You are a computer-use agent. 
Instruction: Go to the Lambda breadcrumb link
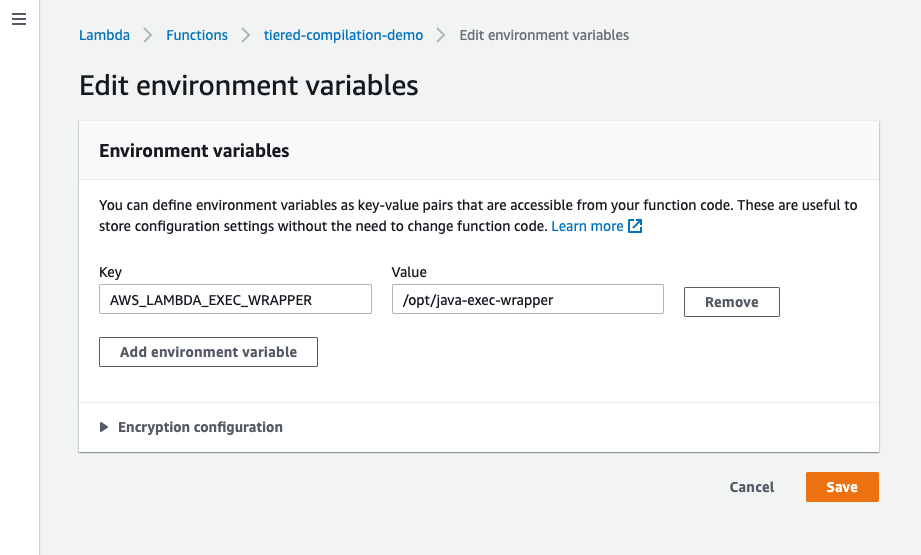point(104,35)
